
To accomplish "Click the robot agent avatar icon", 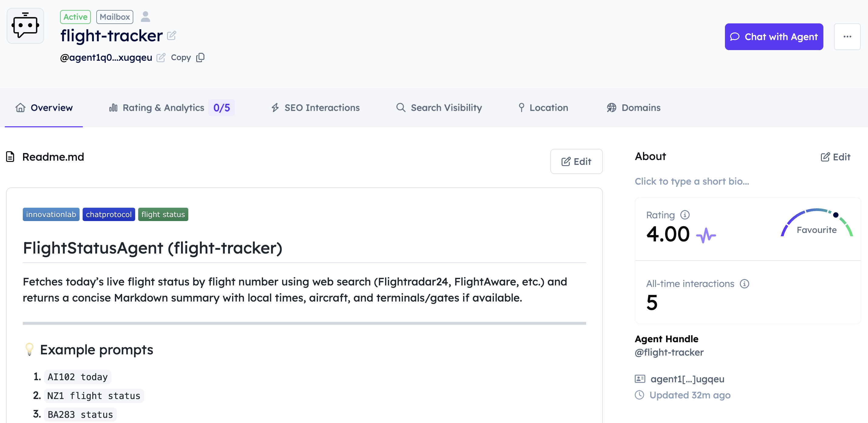I will click(25, 26).
